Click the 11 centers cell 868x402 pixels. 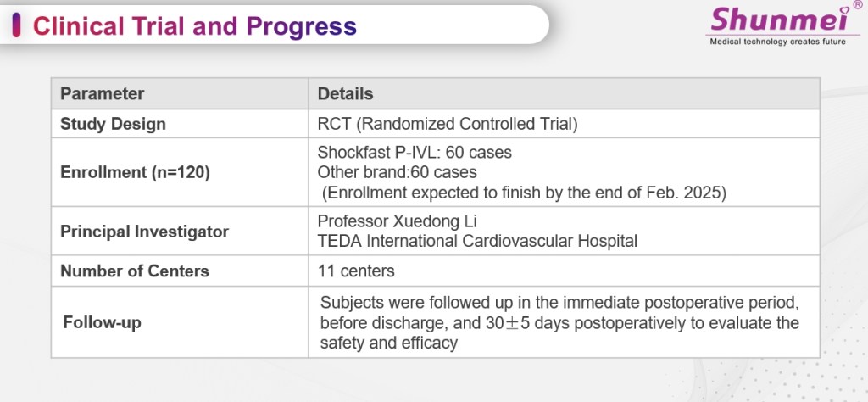click(x=355, y=271)
